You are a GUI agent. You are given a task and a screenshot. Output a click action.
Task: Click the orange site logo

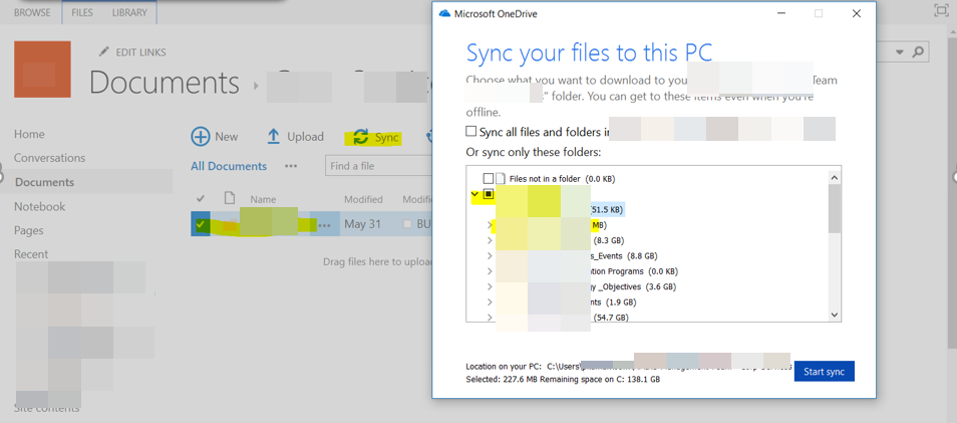(x=42, y=69)
